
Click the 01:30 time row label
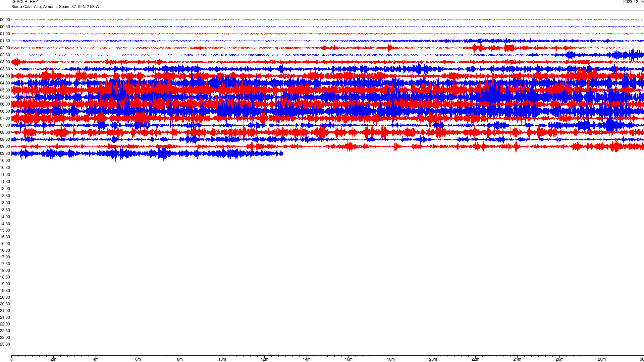[x=5, y=41]
